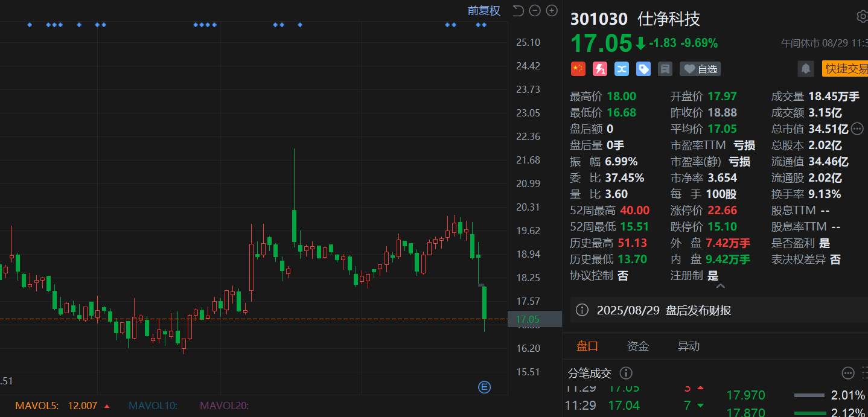Open the 2025/08/29 盘后发布财报 notice
The width and height of the screenshot is (868, 417).
pyautogui.click(x=664, y=310)
